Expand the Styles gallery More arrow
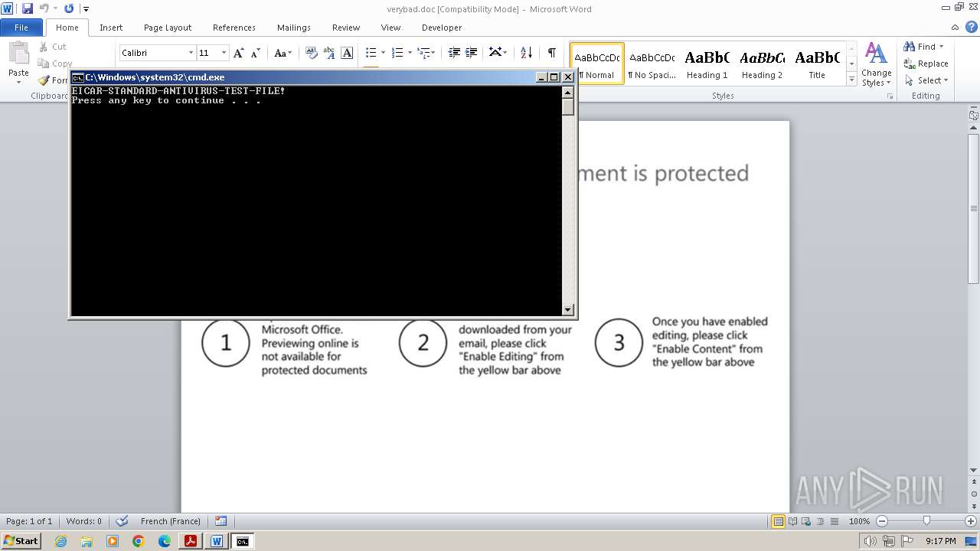 point(851,80)
